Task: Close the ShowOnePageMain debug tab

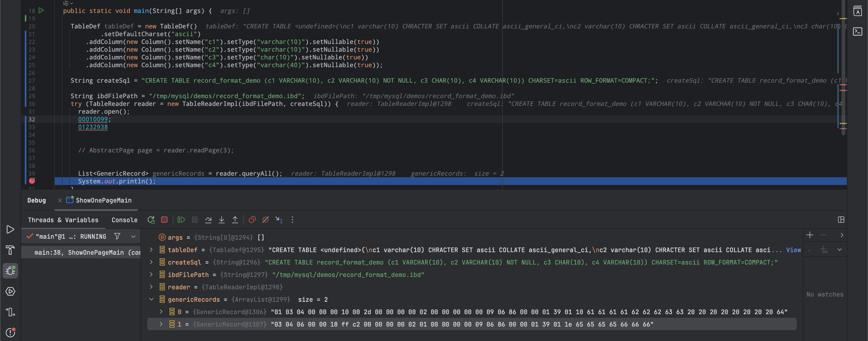Action: [x=60, y=200]
